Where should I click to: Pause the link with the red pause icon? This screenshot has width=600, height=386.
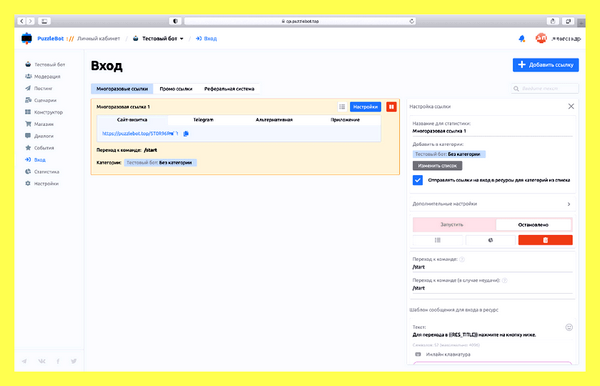point(391,107)
